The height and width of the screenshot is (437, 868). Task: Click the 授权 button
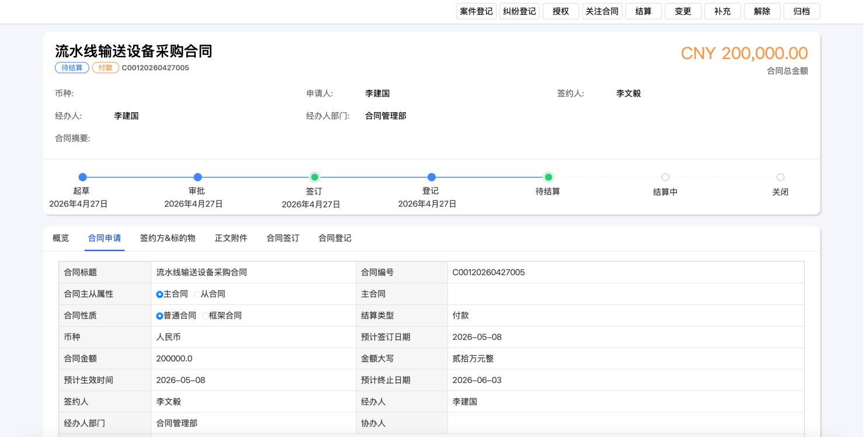(x=561, y=11)
